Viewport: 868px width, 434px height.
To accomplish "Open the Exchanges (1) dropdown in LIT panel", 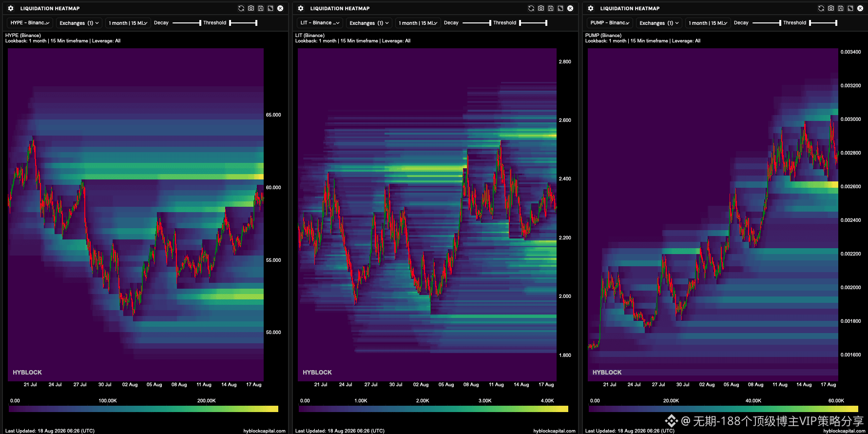I will coord(369,23).
